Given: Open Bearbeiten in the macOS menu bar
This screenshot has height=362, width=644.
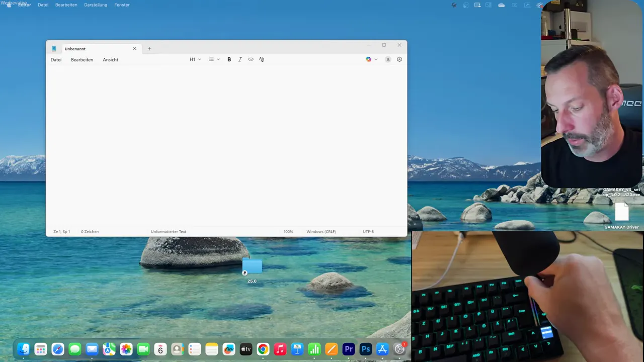Looking at the screenshot, I should (x=66, y=5).
